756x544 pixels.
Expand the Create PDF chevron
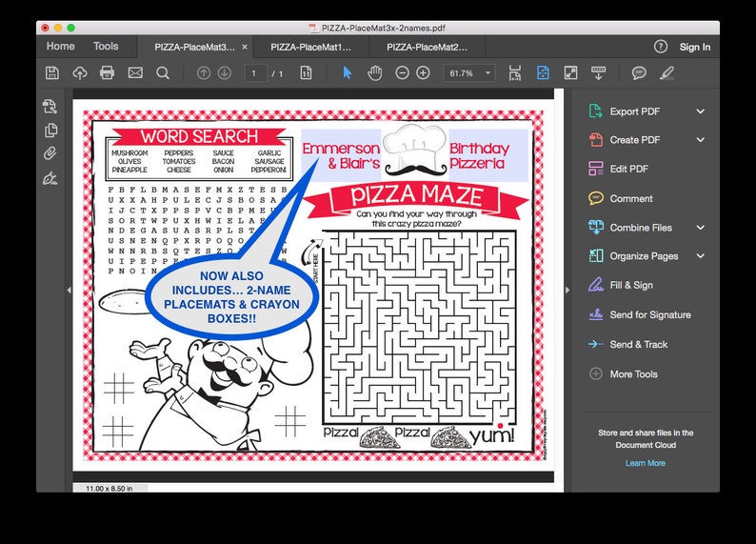pyautogui.click(x=700, y=140)
